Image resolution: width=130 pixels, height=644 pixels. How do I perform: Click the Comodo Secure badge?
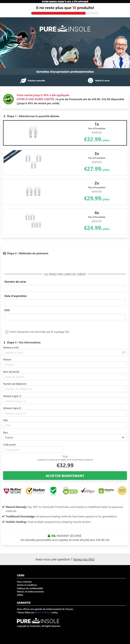[x=70, y=491]
